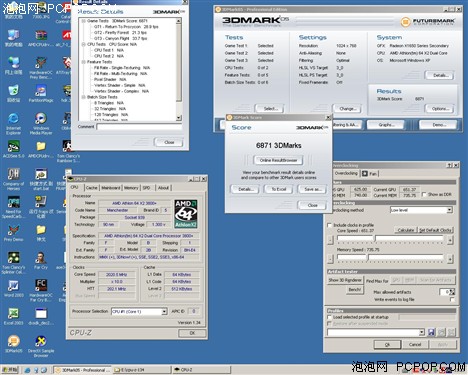This screenshot has width=468, height=375.
Task: Click Save as... in Score dialog
Action: coord(312,189)
